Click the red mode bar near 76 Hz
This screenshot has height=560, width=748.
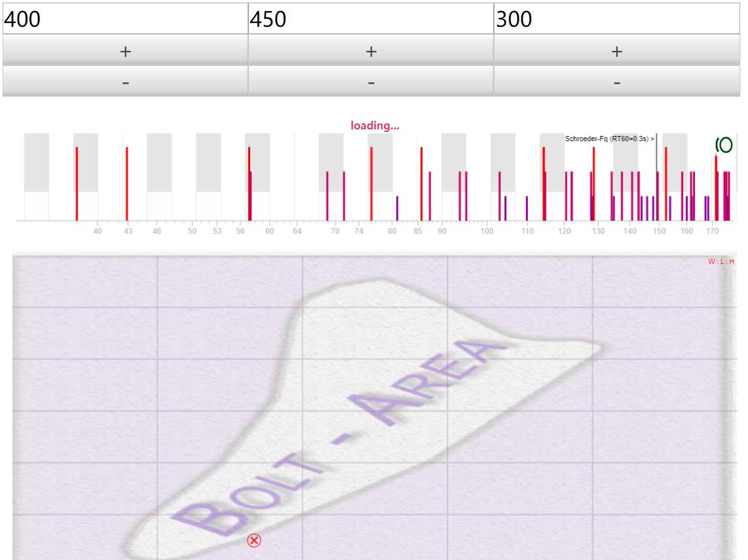pos(371,183)
